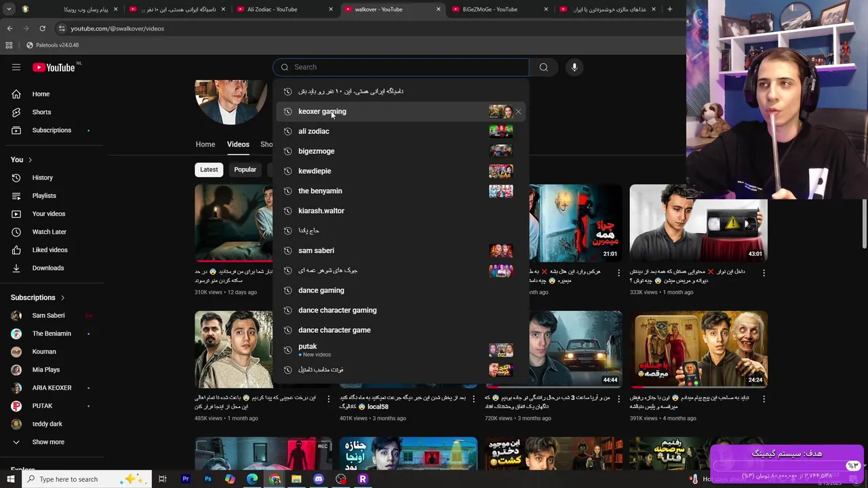Select the 'putak' suggestion with New videos
This screenshot has height=488, width=868.
click(x=401, y=350)
